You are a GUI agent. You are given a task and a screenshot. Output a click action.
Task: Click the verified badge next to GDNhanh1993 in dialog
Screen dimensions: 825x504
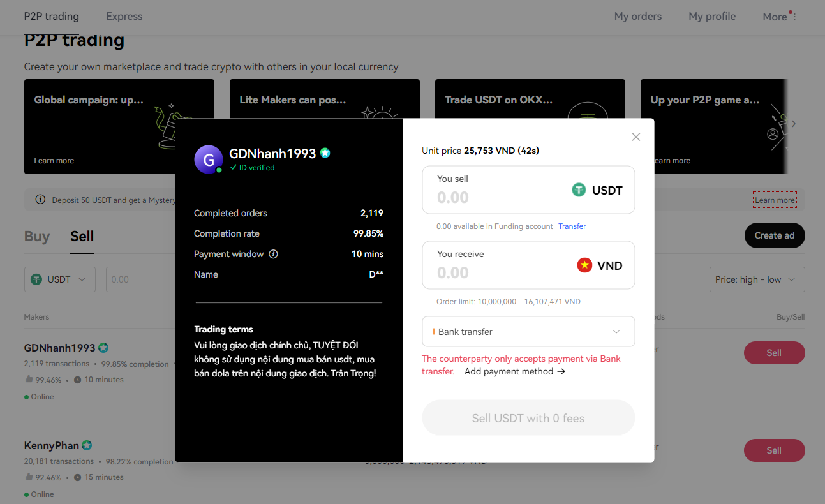tap(325, 153)
